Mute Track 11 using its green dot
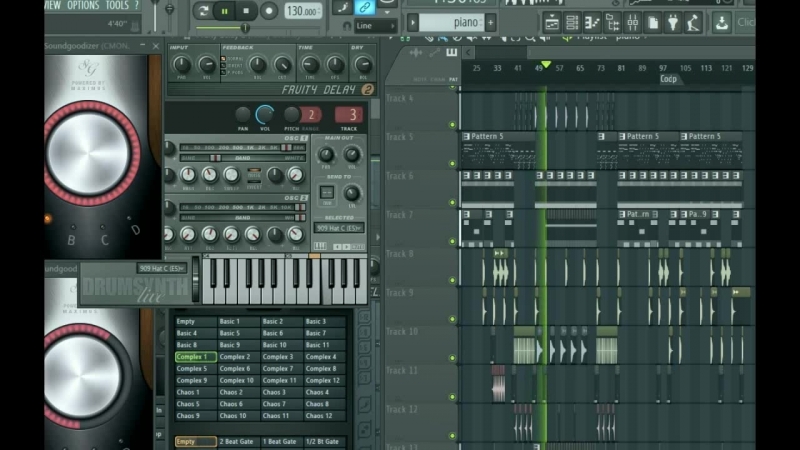Screen dimensions: 800x450 (x=452, y=396)
